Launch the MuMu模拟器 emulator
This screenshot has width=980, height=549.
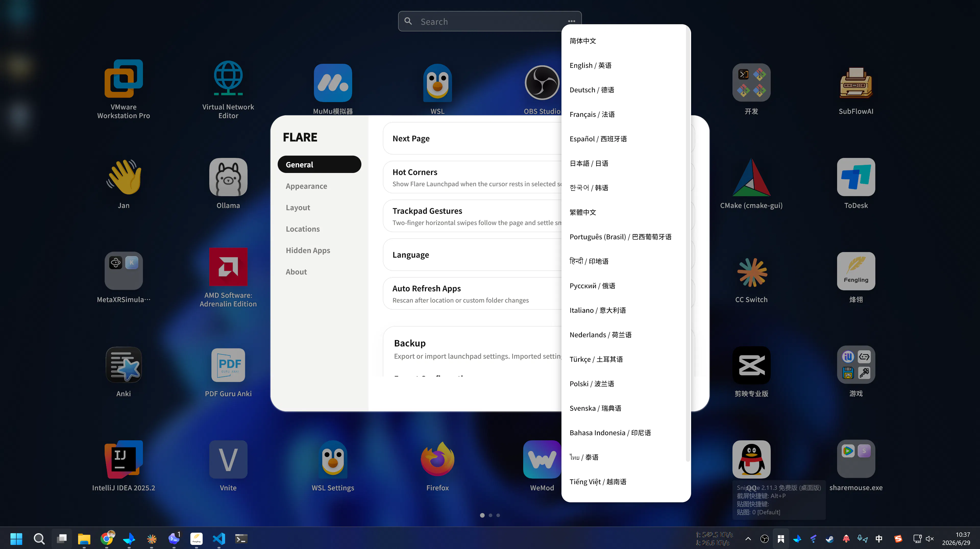333,83
